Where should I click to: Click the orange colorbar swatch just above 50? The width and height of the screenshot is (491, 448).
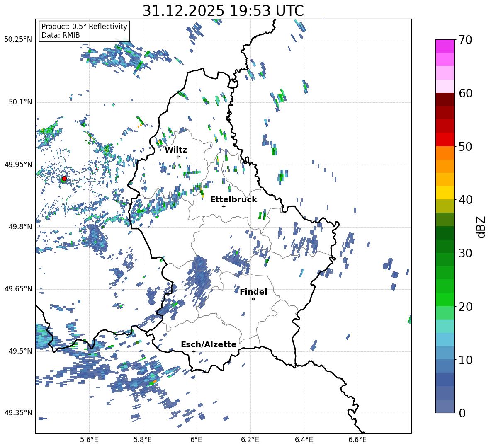pyautogui.click(x=445, y=153)
